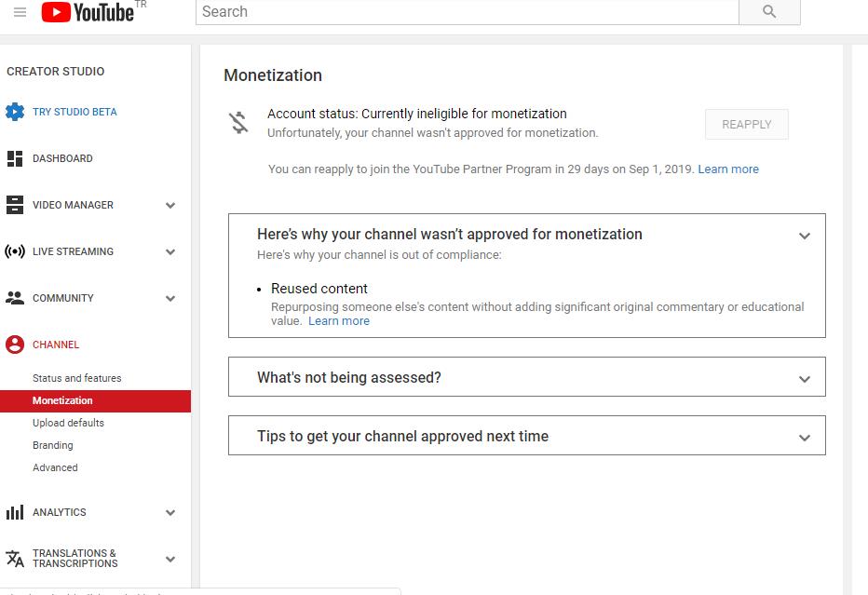868x595 pixels.
Task: Open Upload defaults page
Action: click(68, 423)
